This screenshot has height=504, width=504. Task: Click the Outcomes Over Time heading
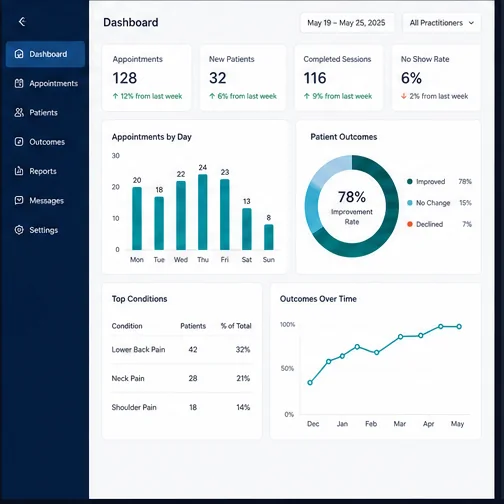coord(318,299)
